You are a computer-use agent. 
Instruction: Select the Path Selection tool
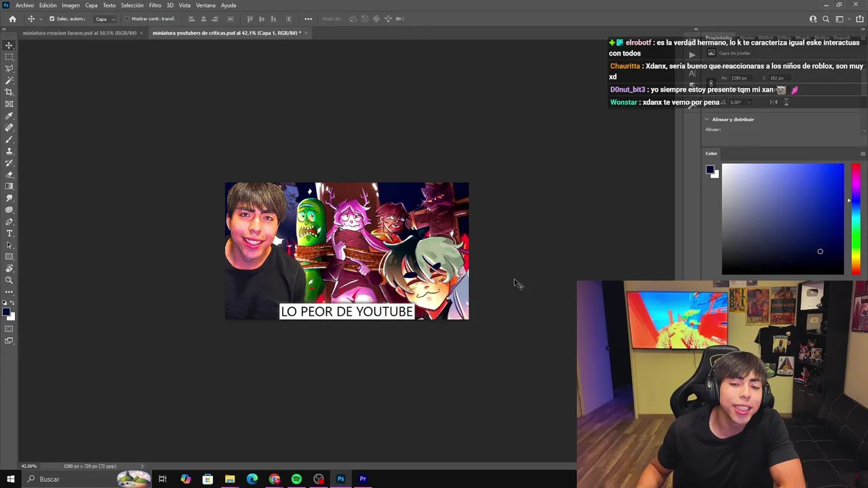[9, 245]
